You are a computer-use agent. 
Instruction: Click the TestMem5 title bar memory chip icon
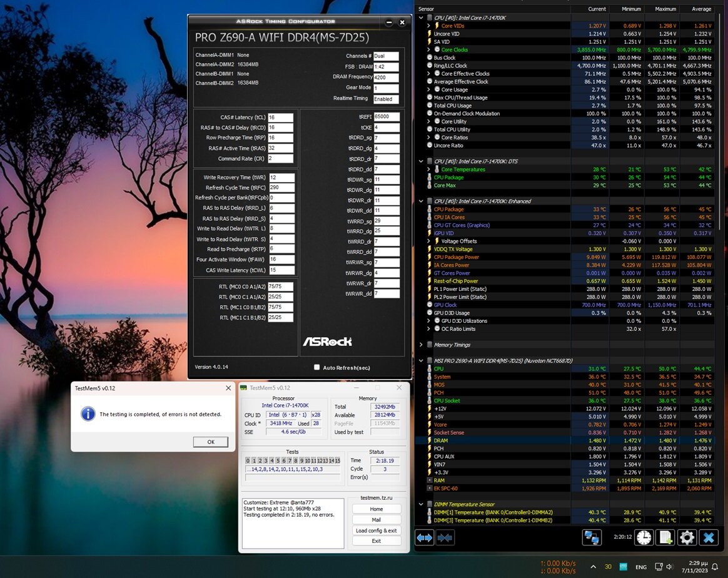[244, 388]
